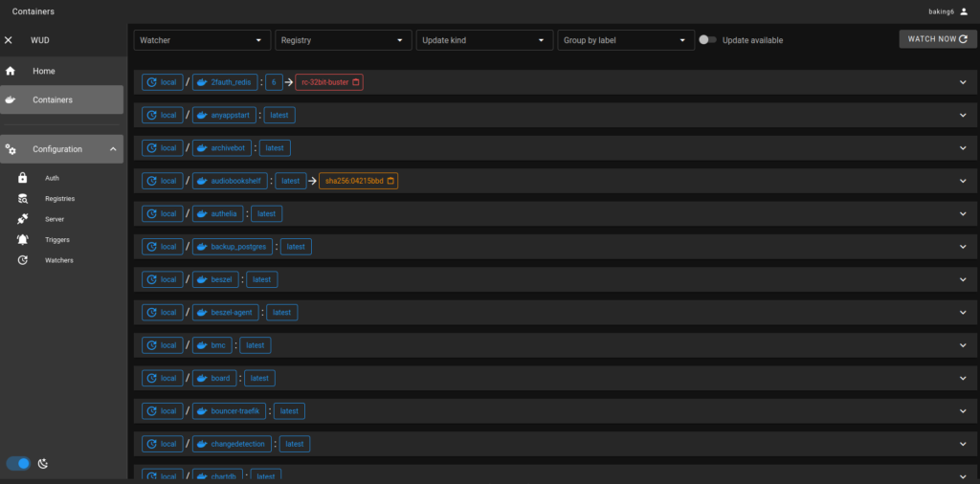Open the Group by label dropdown
The height and width of the screenshot is (484, 980).
pyautogui.click(x=626, y=40)
